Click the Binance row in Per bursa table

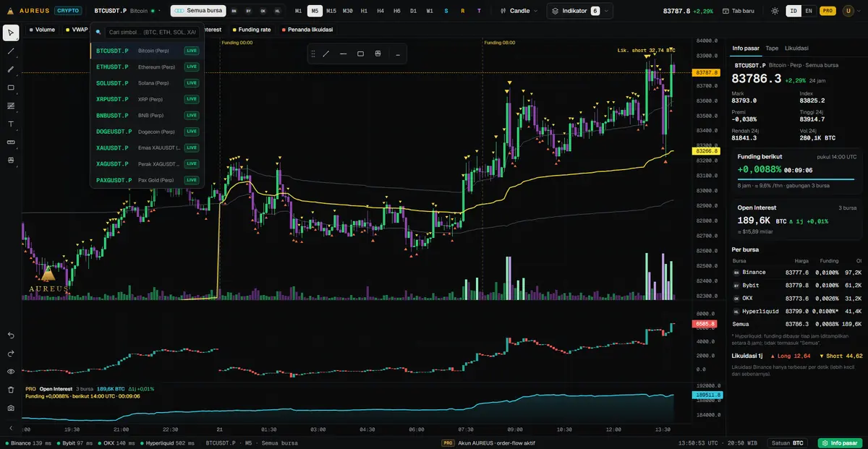click(796, 272)
